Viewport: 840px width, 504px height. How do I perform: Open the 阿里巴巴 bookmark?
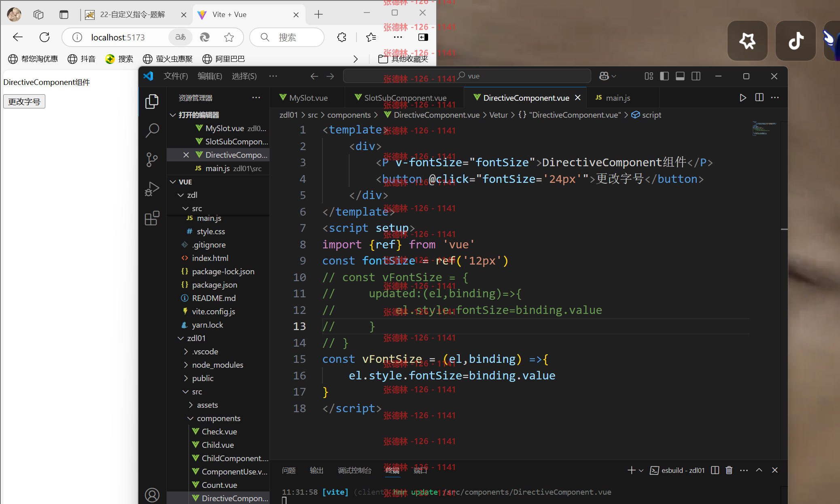223,59
